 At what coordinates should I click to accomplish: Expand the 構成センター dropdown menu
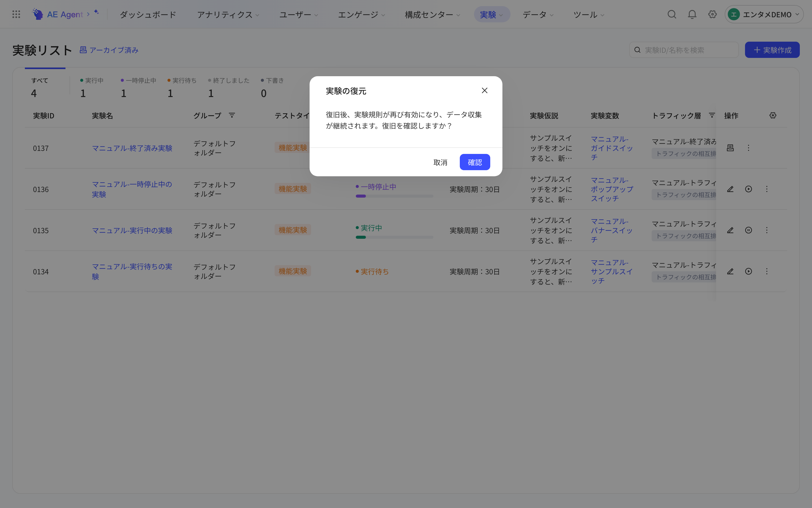coord(432,14)
